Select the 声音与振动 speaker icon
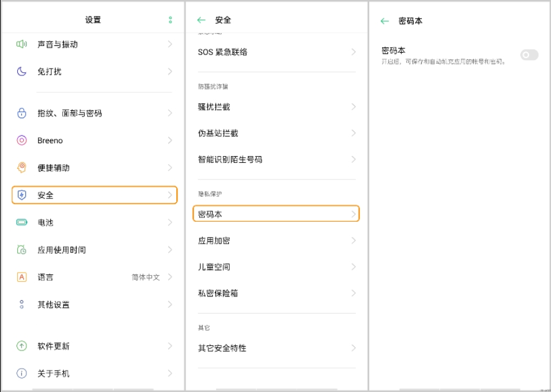This screenshot has width=551, height=392. coord(21,44)
